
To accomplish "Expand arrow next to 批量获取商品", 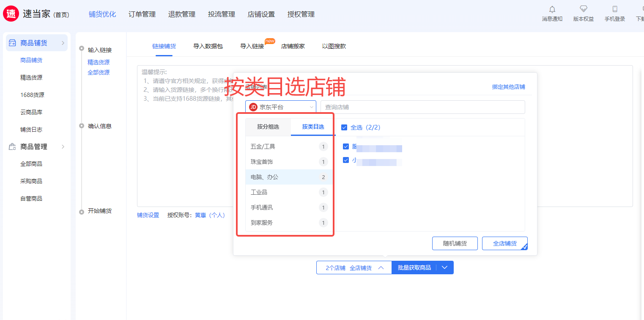I will (444, 268).
